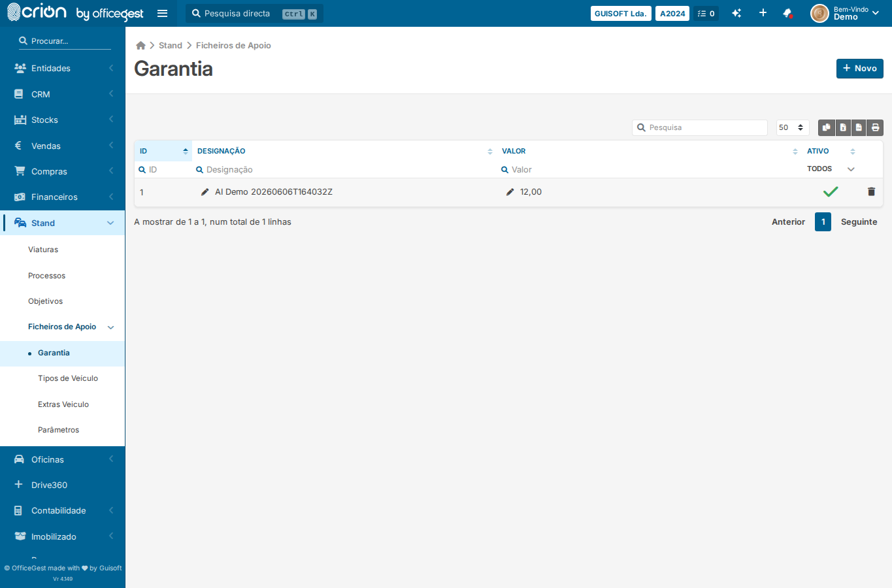
Task: Open the Ativo Todos filter dropdown
Action: [x=831, y=169]
